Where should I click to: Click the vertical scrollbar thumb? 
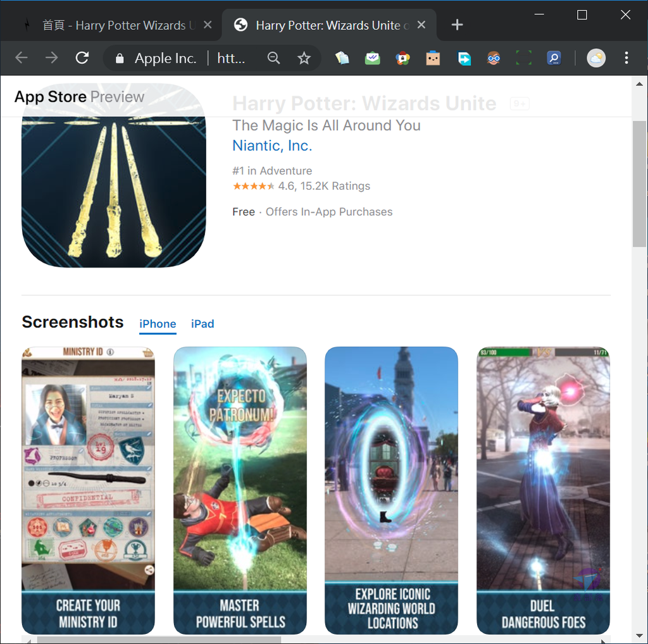tap(639, 184)
